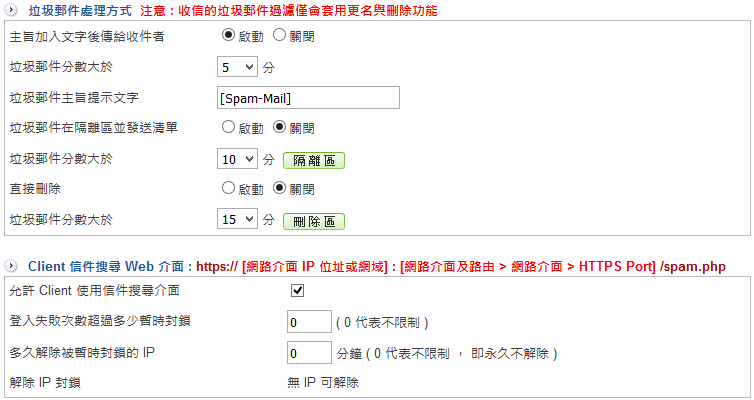Click the 登入失敗次數 input field

309,322
